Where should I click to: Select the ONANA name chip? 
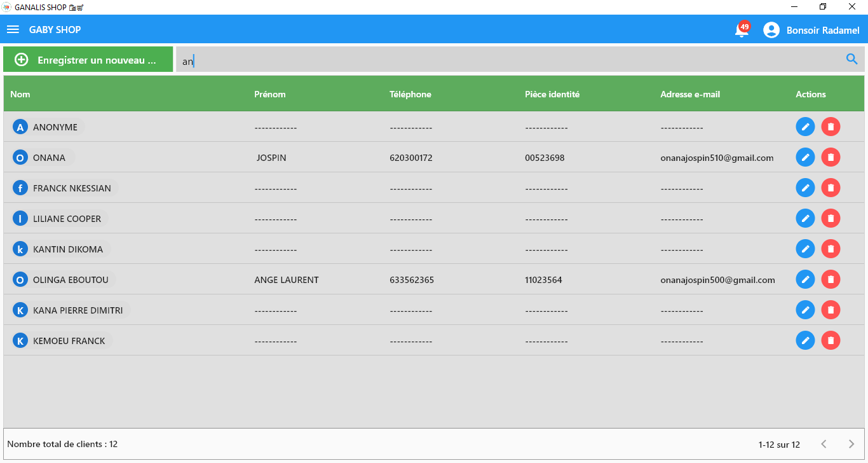42,158
